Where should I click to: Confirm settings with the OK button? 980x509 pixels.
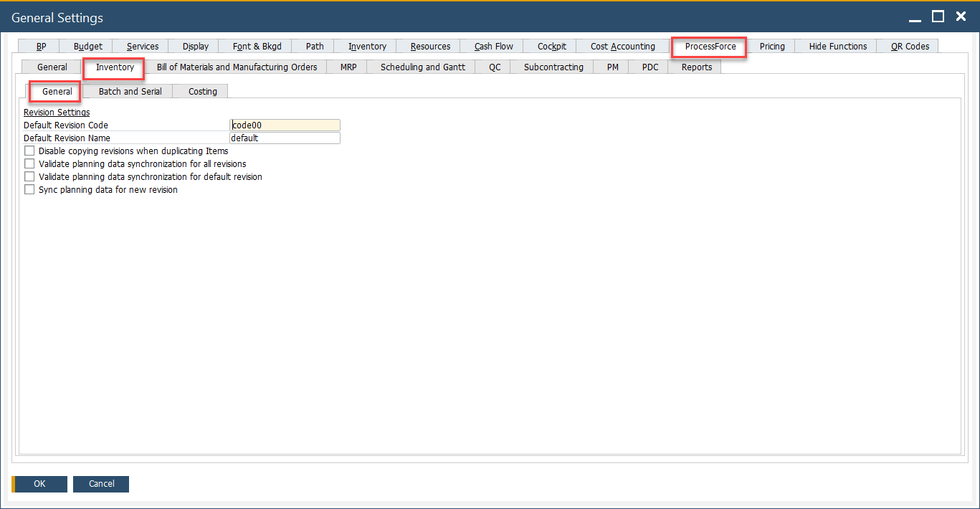[39, 484]
